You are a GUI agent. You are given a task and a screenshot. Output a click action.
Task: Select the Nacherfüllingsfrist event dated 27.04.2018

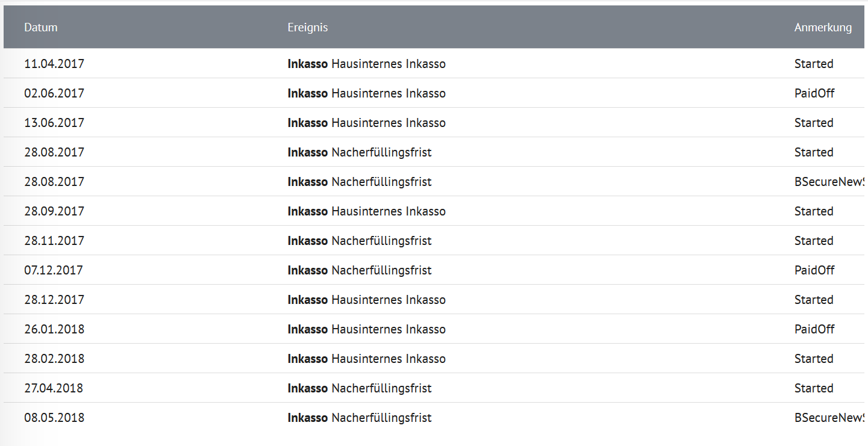(x=360, y=388)
